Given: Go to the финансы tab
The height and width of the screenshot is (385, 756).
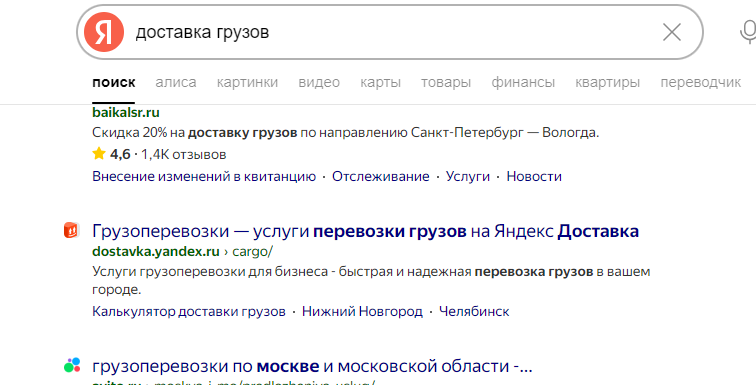Looking at the screenshot, I should (x=523, y=82).
